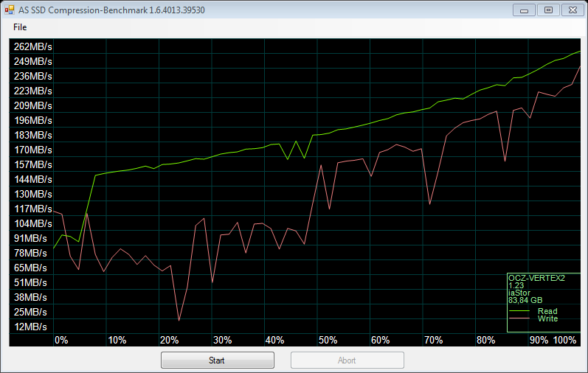Screen dimensions: 588x373
Task: Open the File menu
Action: tap(20, 27)
